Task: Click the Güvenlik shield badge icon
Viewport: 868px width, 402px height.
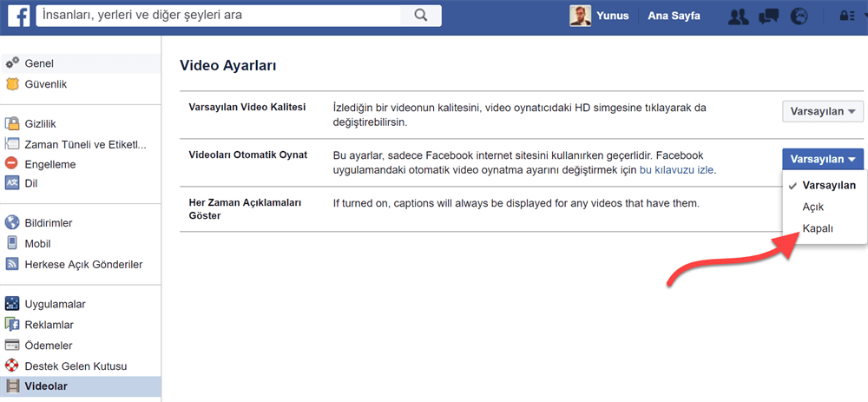Action: point(12,84)
